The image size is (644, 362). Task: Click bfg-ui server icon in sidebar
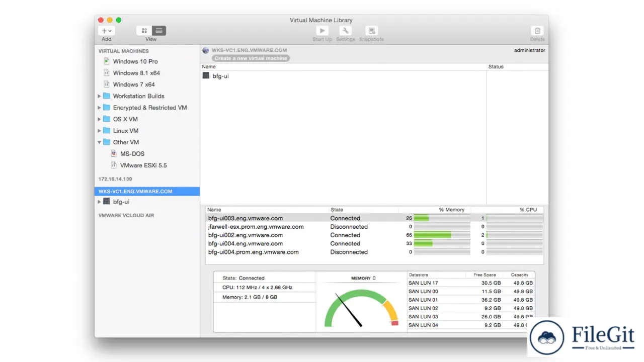(x=106, y=202)
